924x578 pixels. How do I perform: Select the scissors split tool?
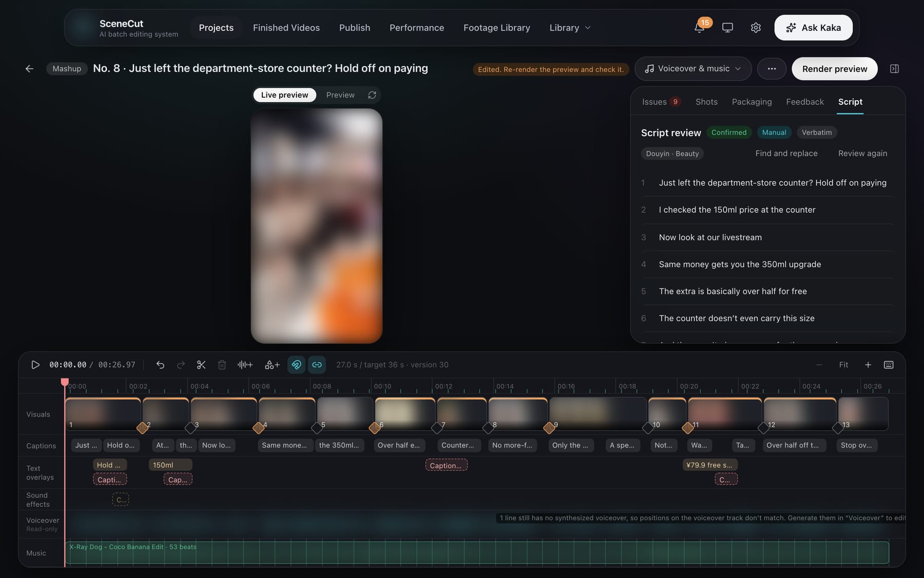point(201,365)
